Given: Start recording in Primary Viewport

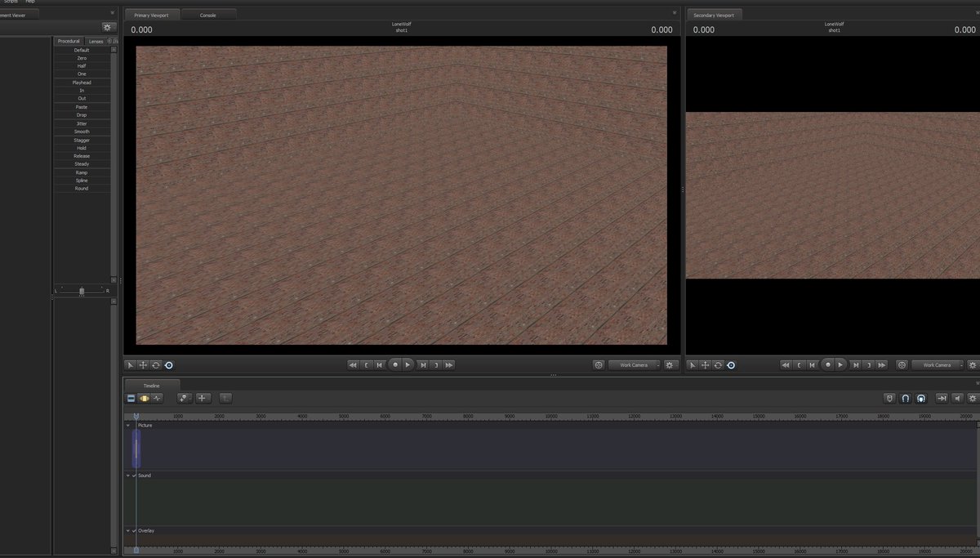Looking at the screenshot, I should tap(395, 365).
